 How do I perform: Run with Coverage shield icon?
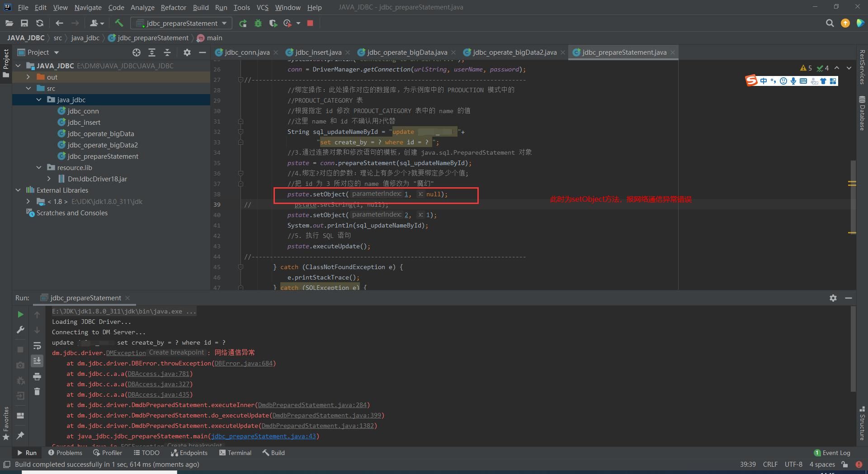pos(273,23)
